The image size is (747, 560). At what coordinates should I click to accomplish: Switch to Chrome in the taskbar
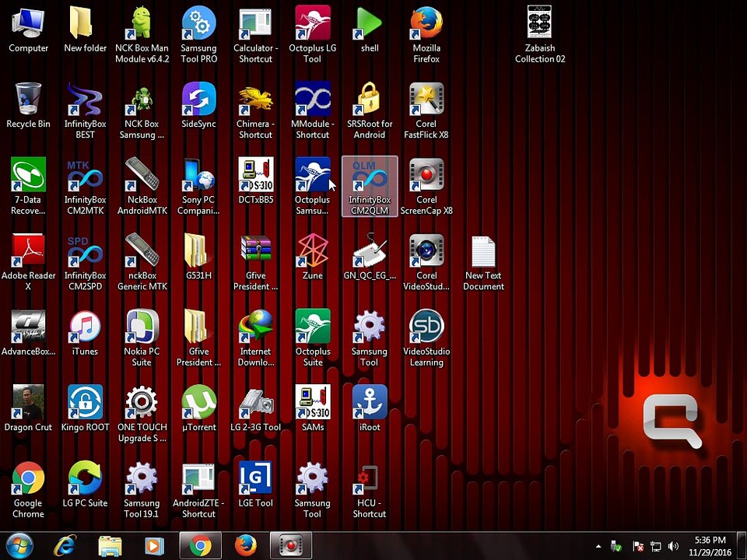[x=201, y=546]
